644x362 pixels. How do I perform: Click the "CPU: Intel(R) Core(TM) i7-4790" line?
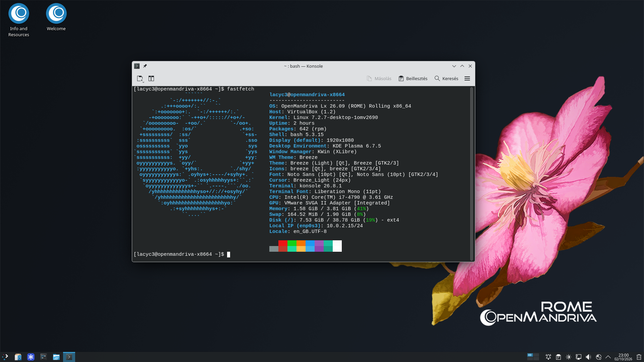pos(331,197)
